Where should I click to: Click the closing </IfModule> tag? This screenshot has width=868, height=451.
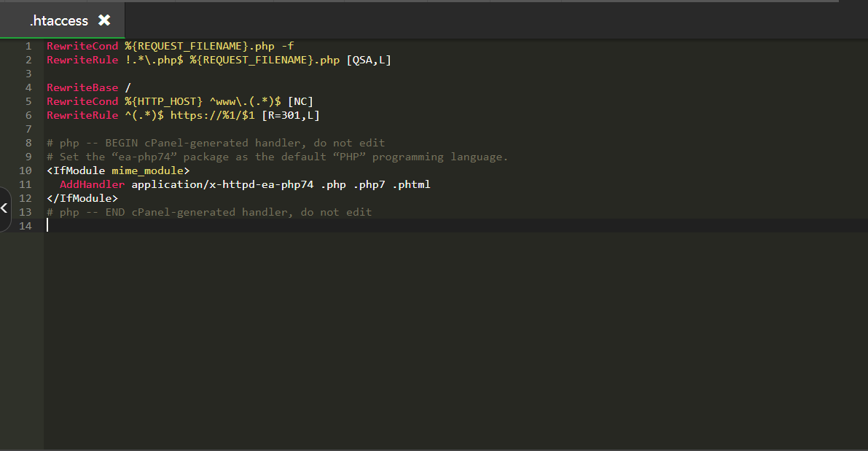(82, 198)
